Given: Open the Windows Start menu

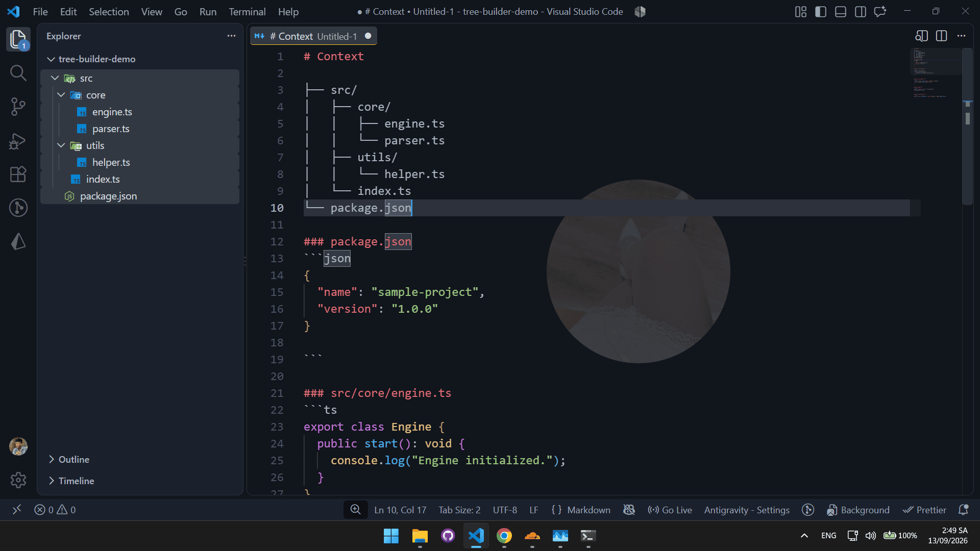Looking at the screenshot, I should coord(391,536).
